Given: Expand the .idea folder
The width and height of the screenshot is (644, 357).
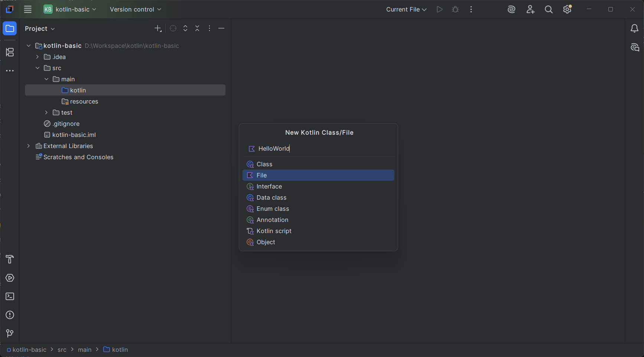Looking at the screenshot, I should pyautogui.click(x=37, y=57).
